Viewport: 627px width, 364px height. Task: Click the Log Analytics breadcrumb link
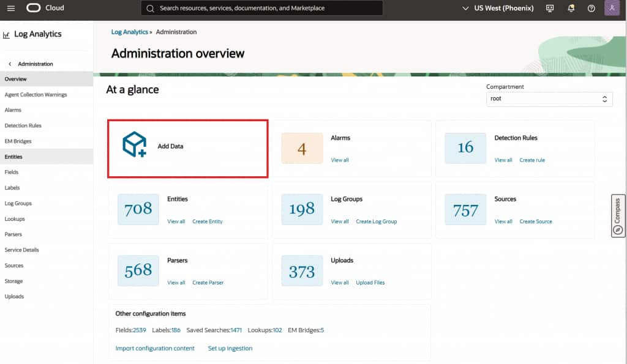(130, 32)
